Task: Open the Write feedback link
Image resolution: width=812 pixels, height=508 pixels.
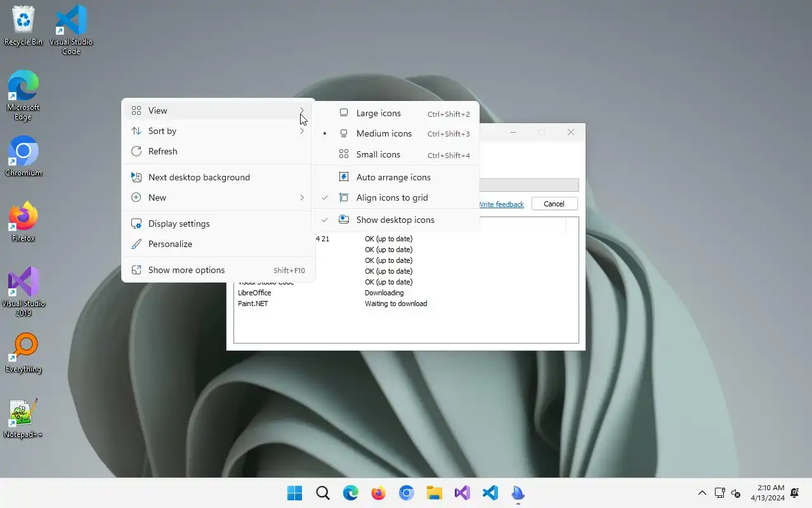Action: pos(501,204)
